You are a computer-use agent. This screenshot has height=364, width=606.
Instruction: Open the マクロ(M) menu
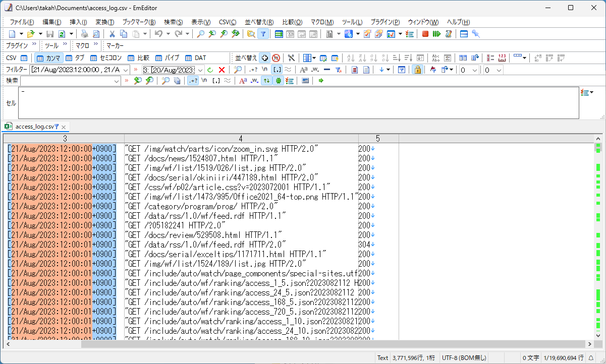(322, 22)
